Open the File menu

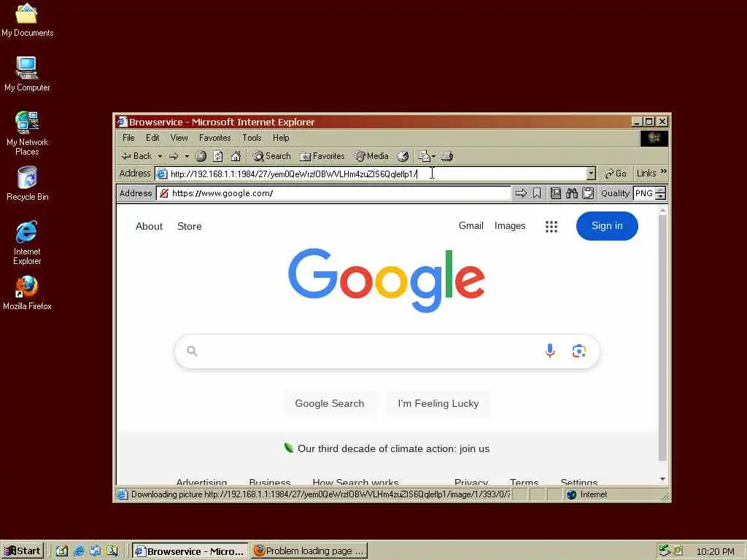pos(128,138)
